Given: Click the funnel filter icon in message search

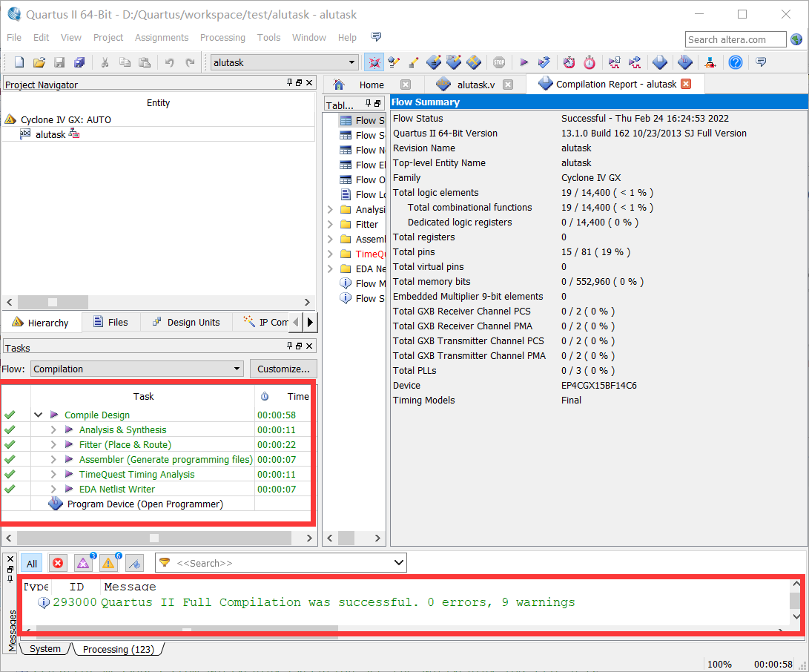Looking at the screenshot, I should [165, 562].
